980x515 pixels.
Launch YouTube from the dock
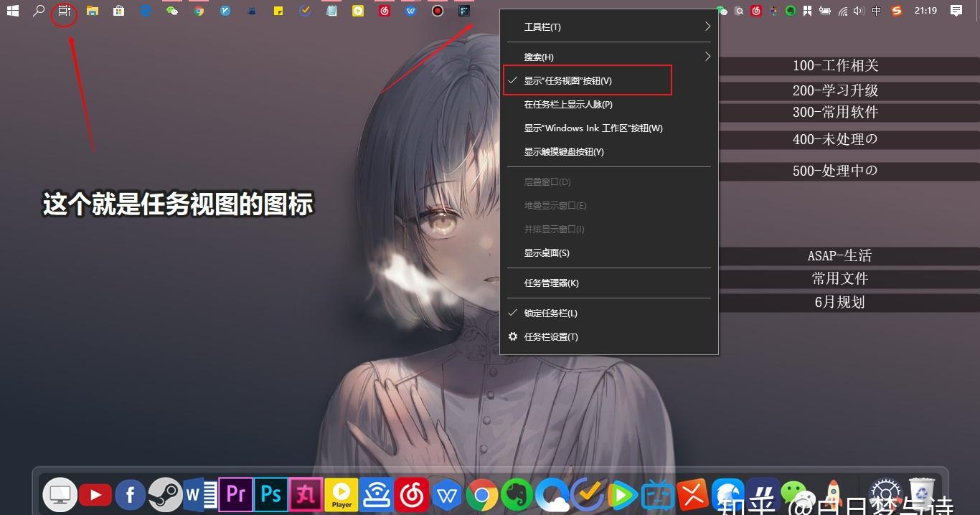pos(95,495)
